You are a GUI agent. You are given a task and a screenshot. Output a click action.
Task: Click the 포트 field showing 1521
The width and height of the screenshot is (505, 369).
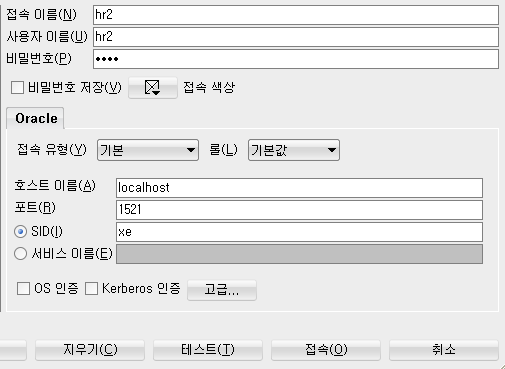tap(299, 210)
